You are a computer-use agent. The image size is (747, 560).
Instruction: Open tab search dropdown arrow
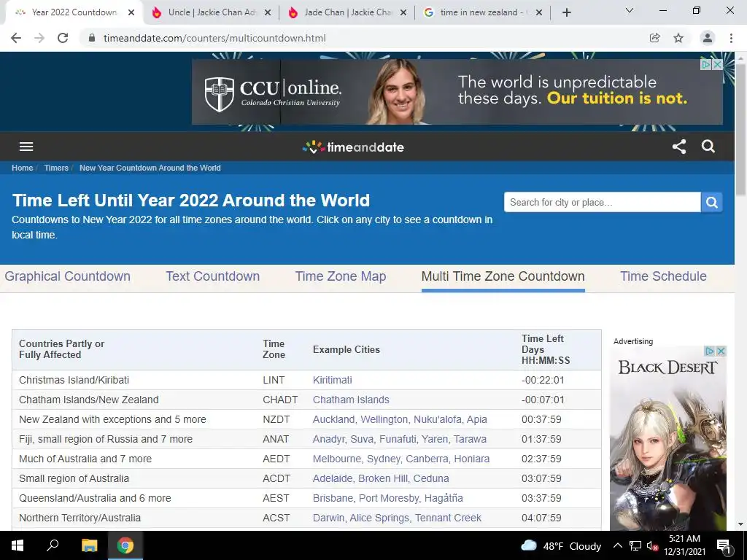pos(630,10)
